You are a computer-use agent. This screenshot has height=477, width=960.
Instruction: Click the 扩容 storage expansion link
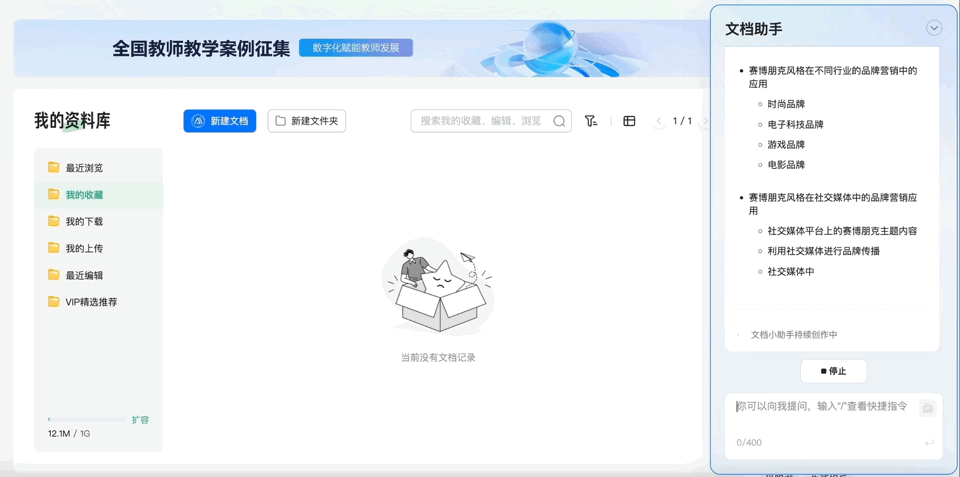(x=140, y=420)
